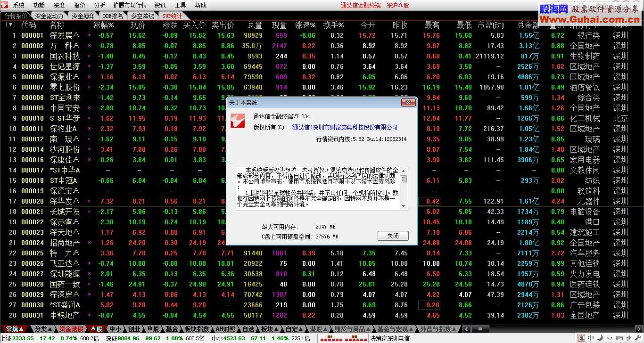644x343 pixels.
Task: Switch to the DDE排名 tab
Action: [113, 16]
